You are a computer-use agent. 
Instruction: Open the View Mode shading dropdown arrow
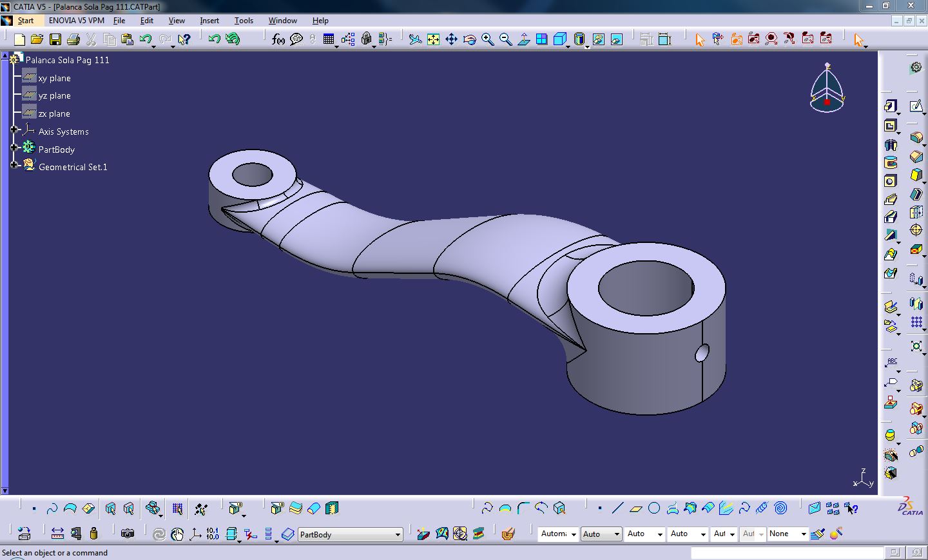(x=587, y=46)
